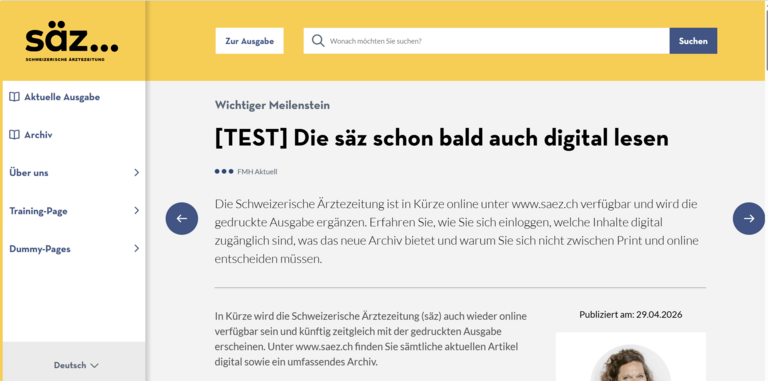The width and height of the screenshot is (768, 381).
Task: Open Aktuelle Ausgabe in sidebar
Action: [62, 97]
